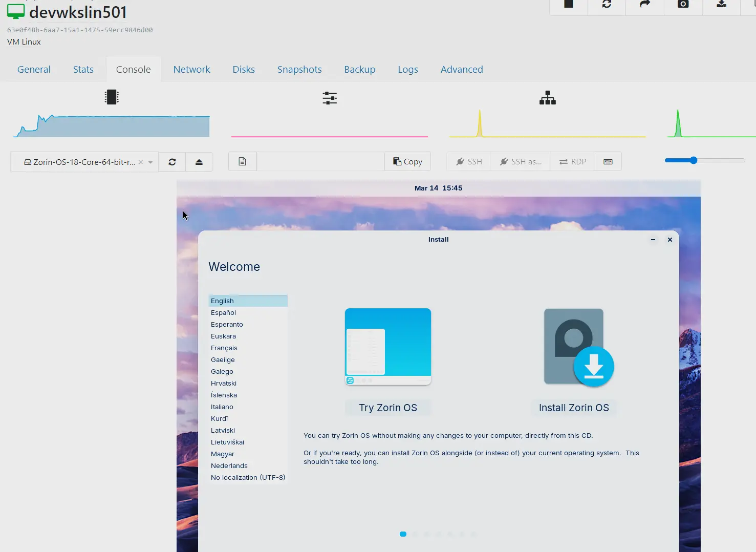Click the second installer carousel dot
The width and height of the screenshot is (756, 552).
[415, 534]
